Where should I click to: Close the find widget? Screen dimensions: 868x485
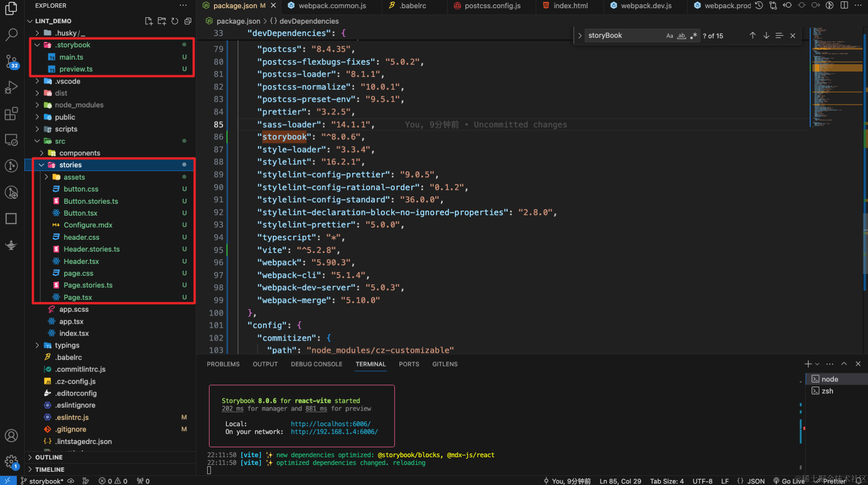(793, 36)
